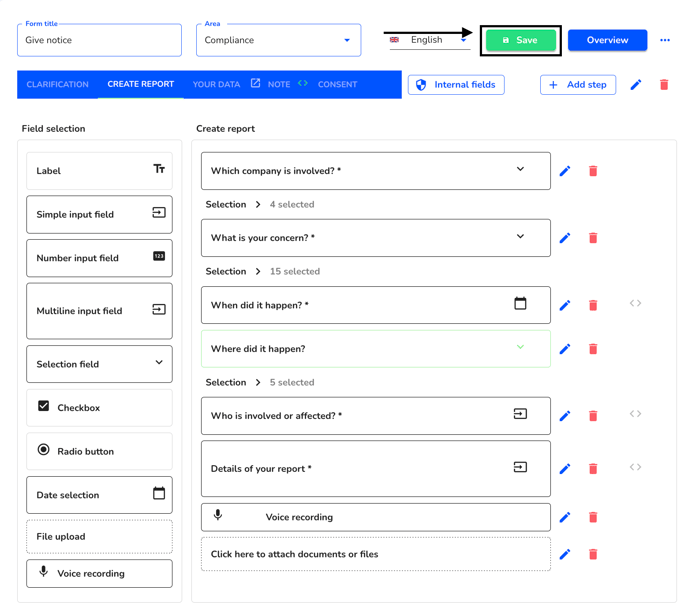The width and height of the screenshot is (688, 615).
Task: Pick the Number input field item
Action: (100, 258)
